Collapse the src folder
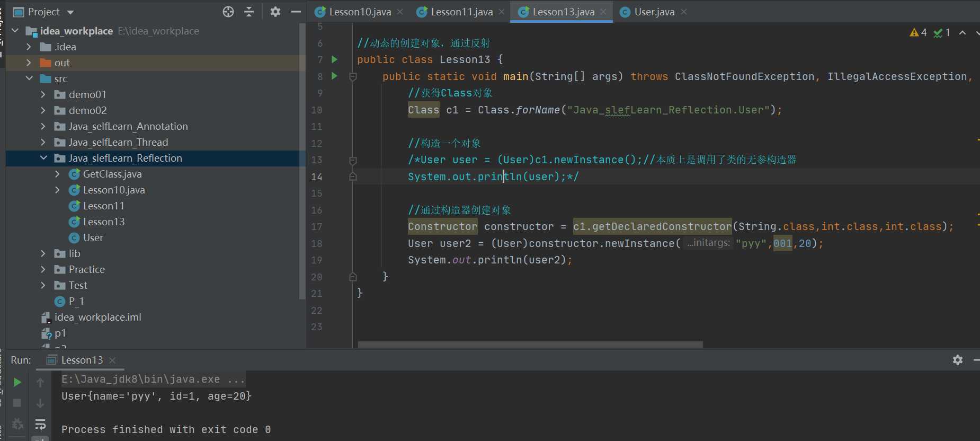 click(29, 78)
